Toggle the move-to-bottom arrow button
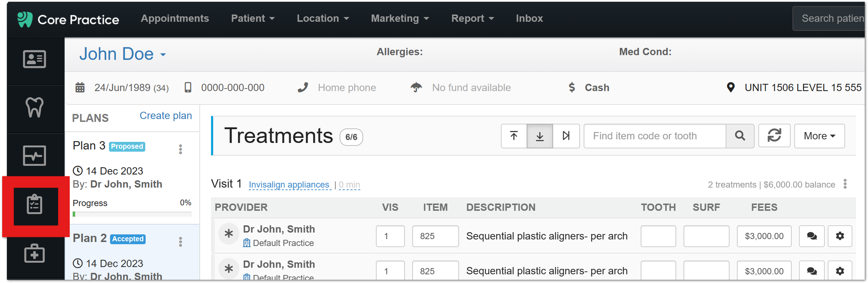 click(540, 136)
